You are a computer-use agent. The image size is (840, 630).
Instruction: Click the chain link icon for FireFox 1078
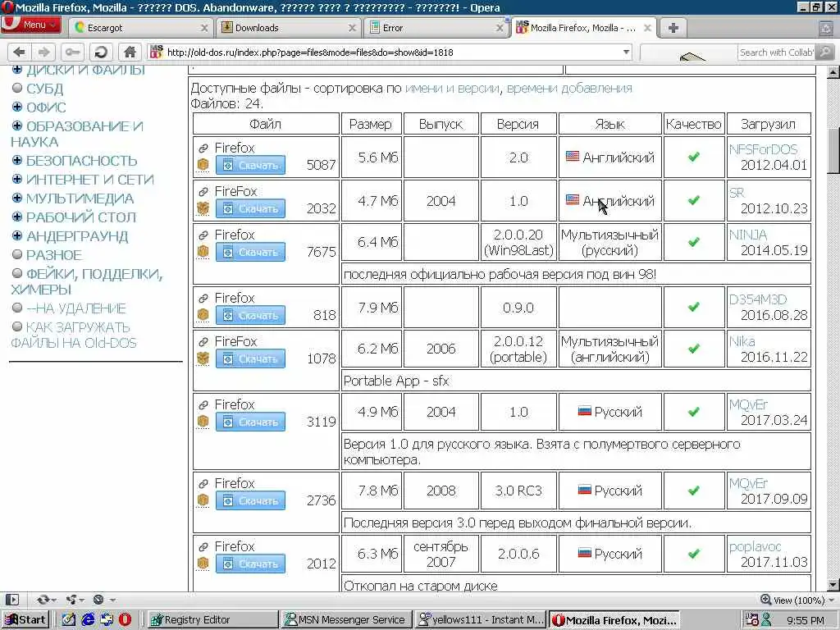(203, 342)
